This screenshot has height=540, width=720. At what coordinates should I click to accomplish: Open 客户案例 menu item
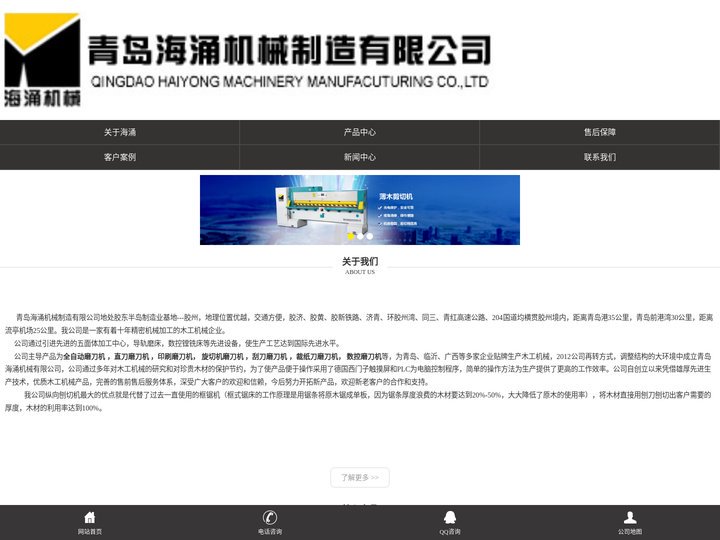120,157
